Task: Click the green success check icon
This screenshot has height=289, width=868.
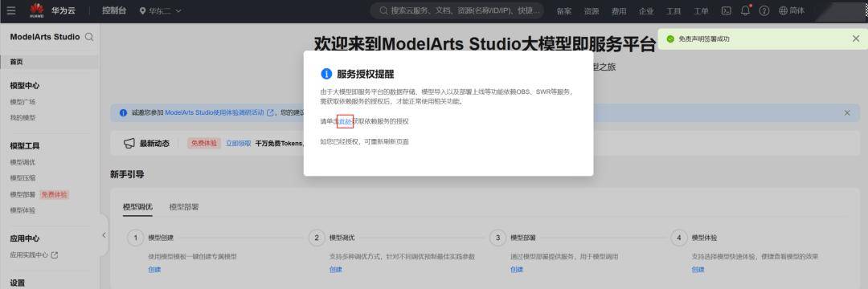Action: (x=670, y=39)
